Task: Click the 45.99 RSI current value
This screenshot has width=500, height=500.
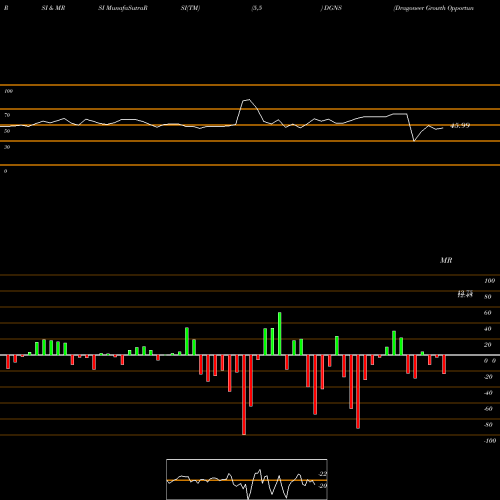Action: [x=460, y=126]
